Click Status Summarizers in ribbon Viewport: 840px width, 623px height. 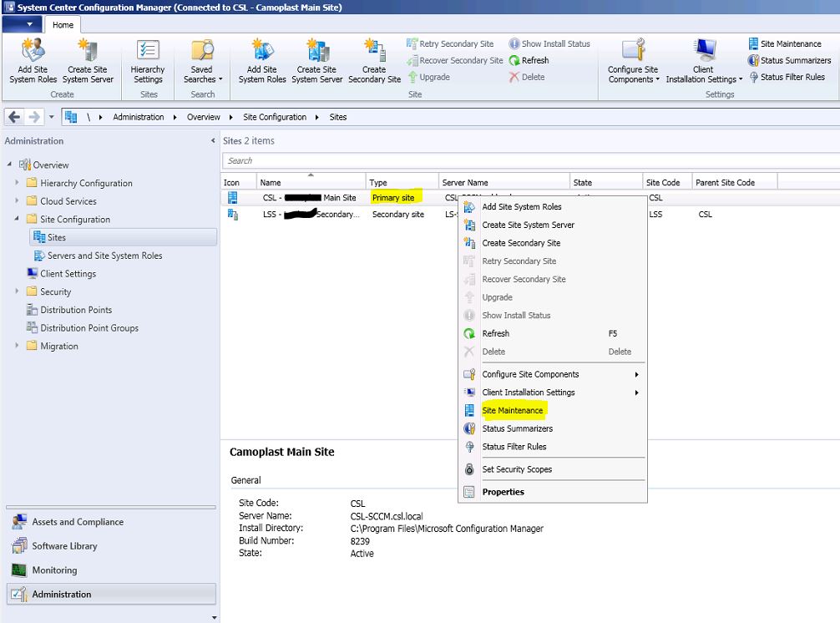[x=790, y=60]
